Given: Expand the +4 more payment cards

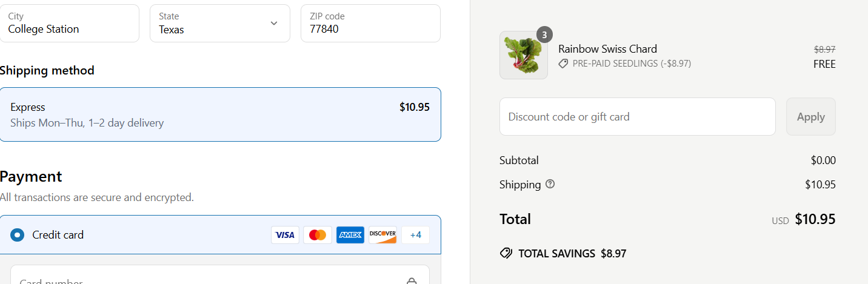Looking at the screenshot, I should point(415,235).
